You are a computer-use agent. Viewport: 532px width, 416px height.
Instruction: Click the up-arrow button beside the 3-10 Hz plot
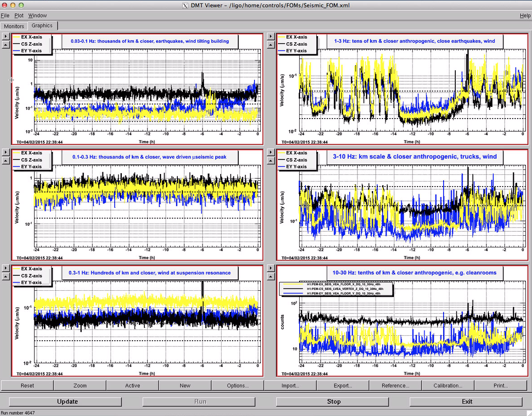(271, 160)
